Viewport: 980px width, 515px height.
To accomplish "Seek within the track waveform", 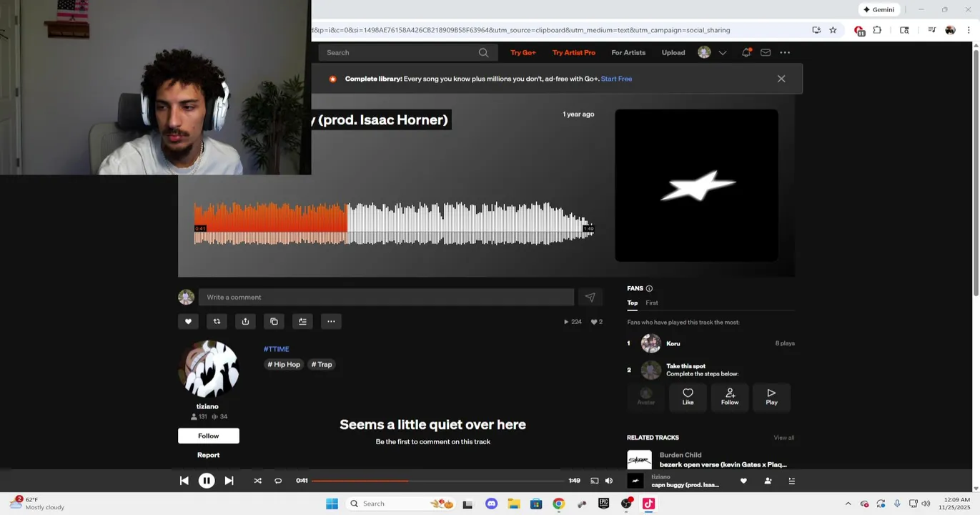I will [x=394, y=224].
